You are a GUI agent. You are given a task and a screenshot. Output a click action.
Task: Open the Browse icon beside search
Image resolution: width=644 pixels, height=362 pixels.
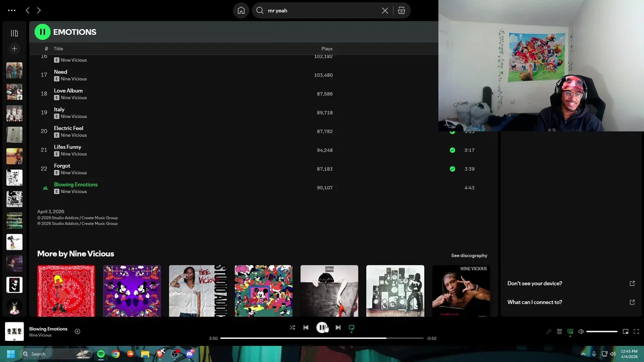401,11
